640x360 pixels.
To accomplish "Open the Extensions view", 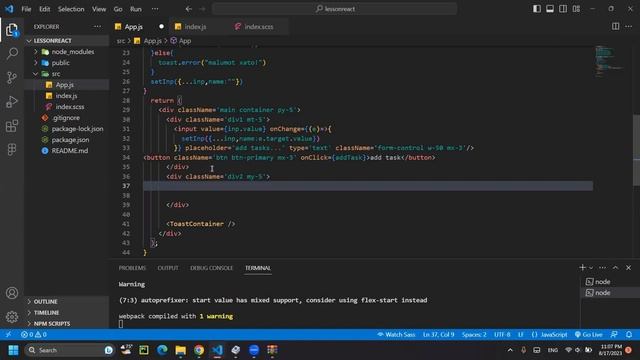I will pyautogui.click(x=12, y=126).
